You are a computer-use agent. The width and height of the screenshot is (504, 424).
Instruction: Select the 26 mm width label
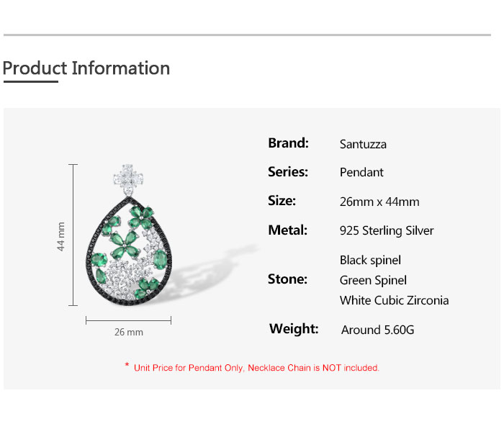pyautogui.click(x=129, y=332)
